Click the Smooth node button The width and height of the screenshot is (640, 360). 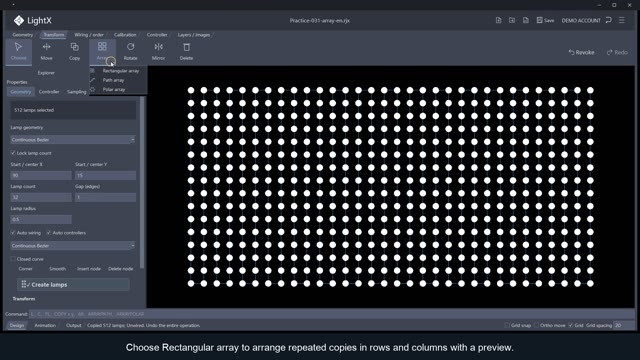click(x=58, y=269)
